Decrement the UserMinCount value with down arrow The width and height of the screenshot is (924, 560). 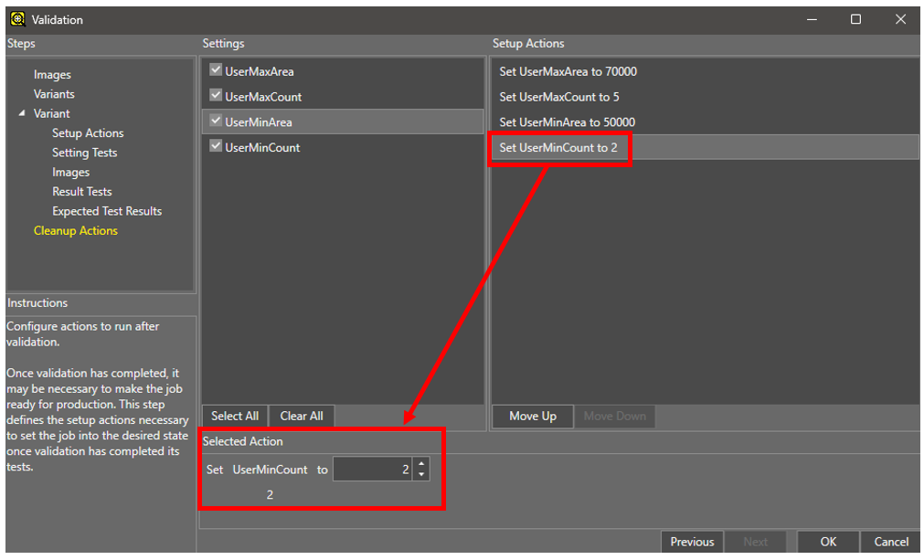pyautogui.click(x=420, y=475)
